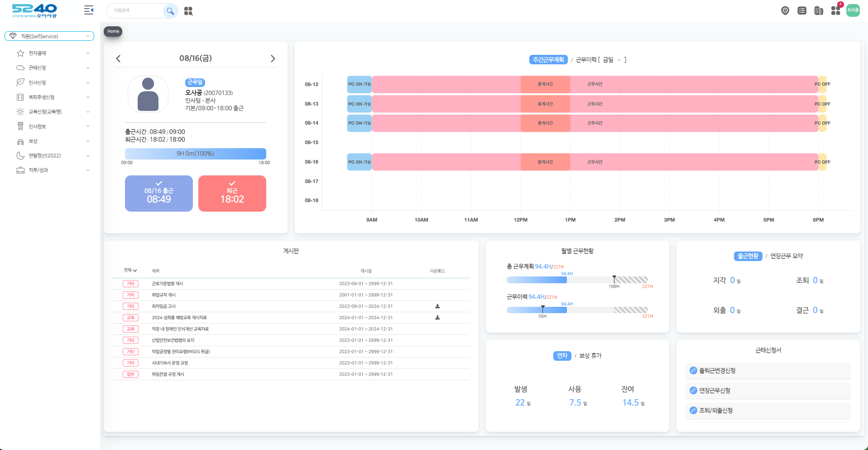Click the search magnifier icon
The height and width of the screenshot is (450, 868).
tap(170, 11)
